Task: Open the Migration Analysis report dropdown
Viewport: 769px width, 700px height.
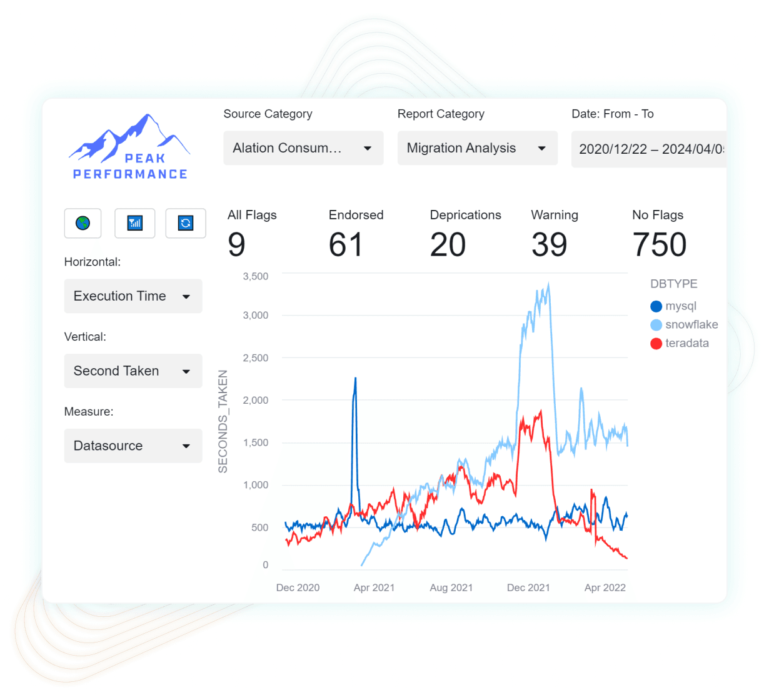Action: pos(477,148)
